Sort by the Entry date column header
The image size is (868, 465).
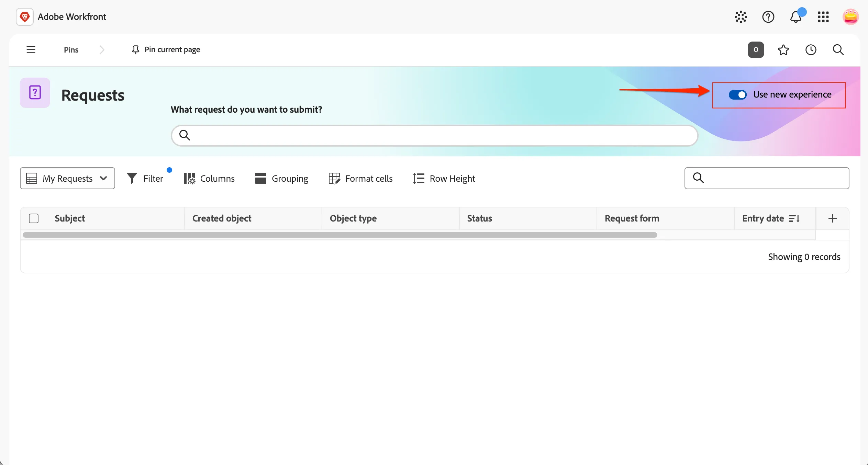click(x=771, y=218)
